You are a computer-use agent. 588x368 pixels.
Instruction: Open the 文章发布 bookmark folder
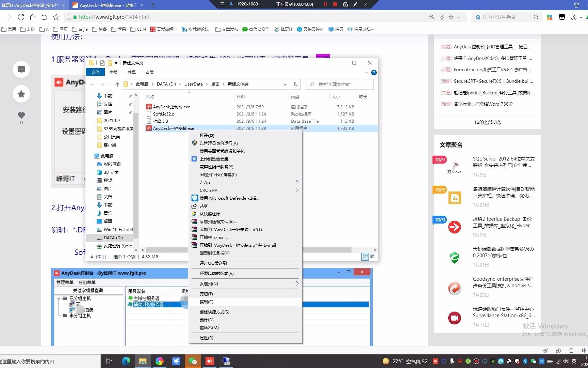tap(227, 29)
